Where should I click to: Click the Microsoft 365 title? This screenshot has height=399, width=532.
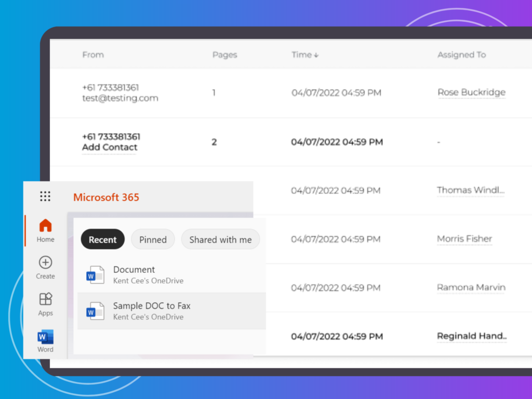click(x=106, y=197)
